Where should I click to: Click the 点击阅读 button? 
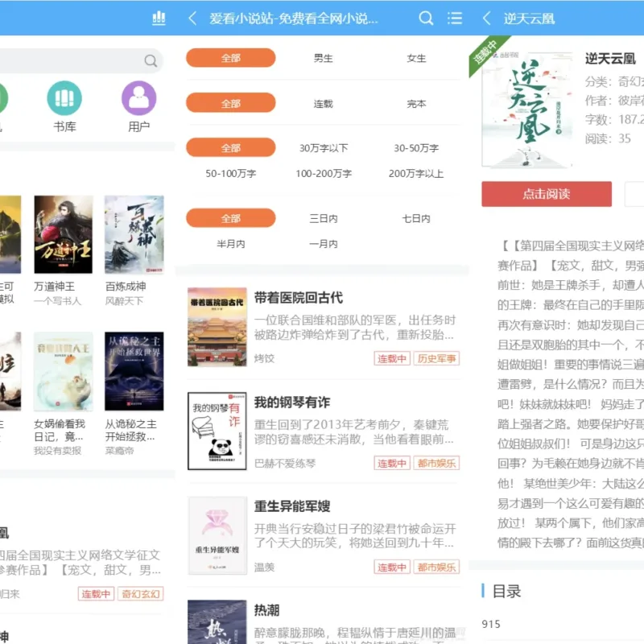click(547, 194)
